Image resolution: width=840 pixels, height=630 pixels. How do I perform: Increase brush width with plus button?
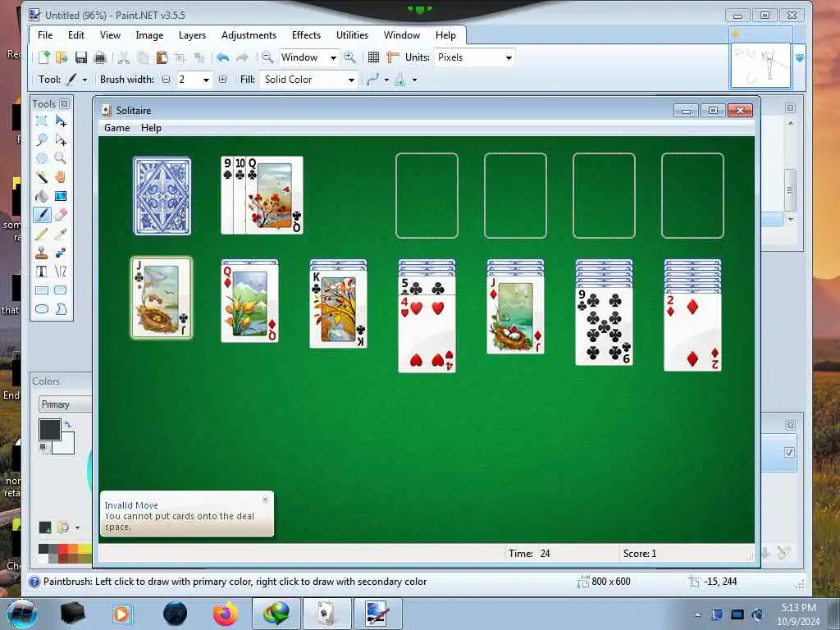pos(223,80)
